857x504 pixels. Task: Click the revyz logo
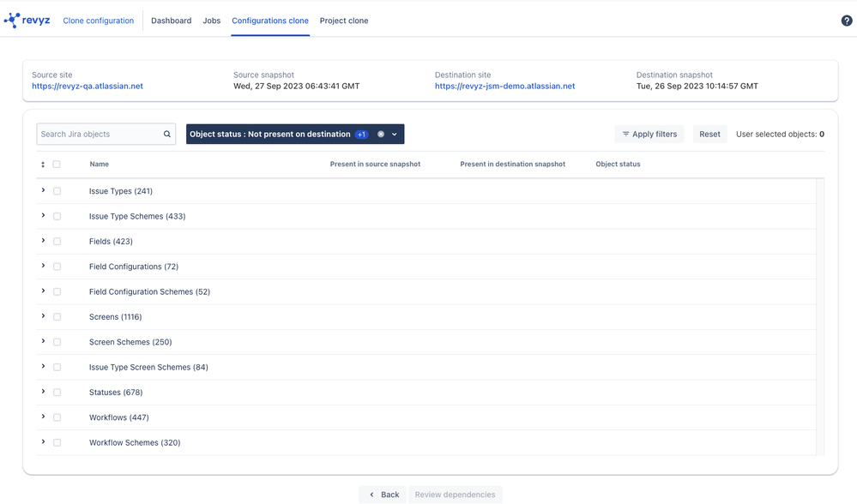point(27,21)
